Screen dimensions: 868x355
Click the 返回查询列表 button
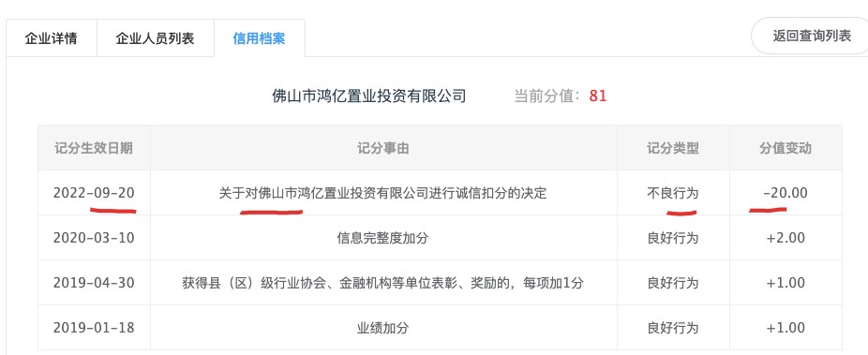click(x=811, y=37)
